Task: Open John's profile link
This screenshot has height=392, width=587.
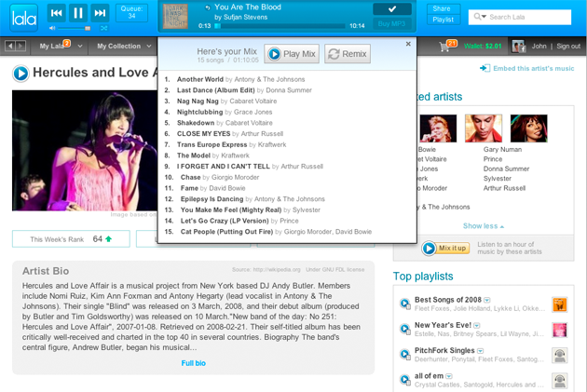Action: [539, 46]
